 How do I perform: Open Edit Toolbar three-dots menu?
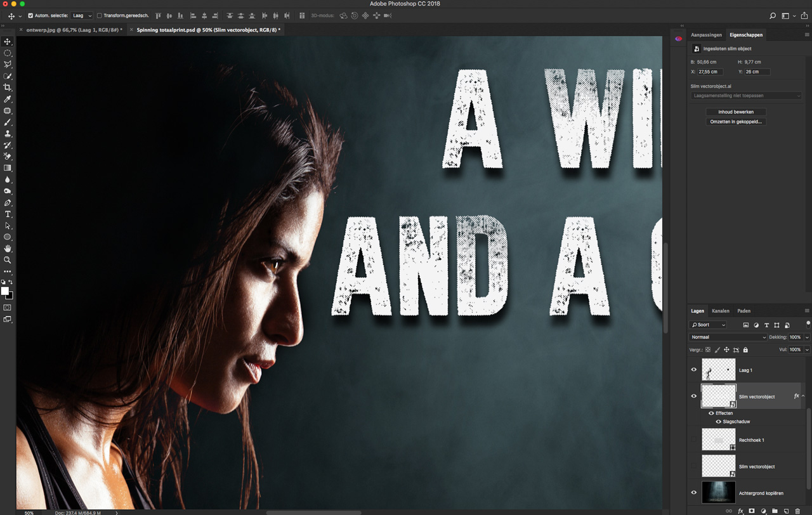8,271
